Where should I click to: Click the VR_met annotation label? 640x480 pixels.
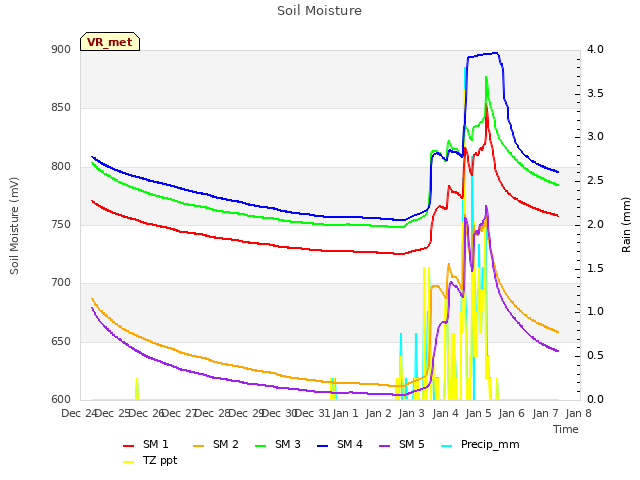110,42
